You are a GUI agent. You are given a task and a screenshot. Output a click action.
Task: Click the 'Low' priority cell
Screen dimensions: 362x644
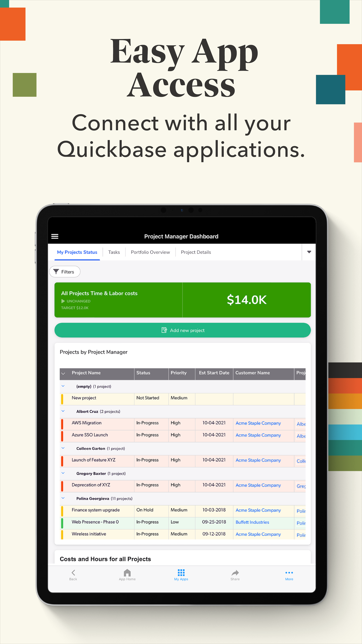175,522
